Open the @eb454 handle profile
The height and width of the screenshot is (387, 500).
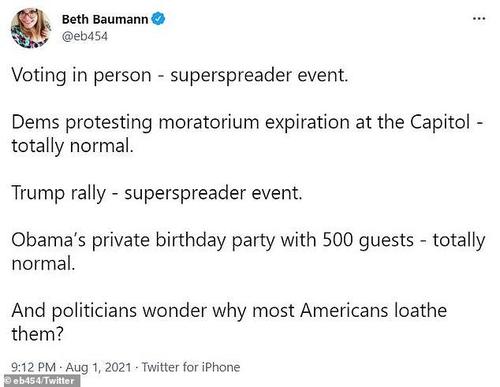[85, 36]
